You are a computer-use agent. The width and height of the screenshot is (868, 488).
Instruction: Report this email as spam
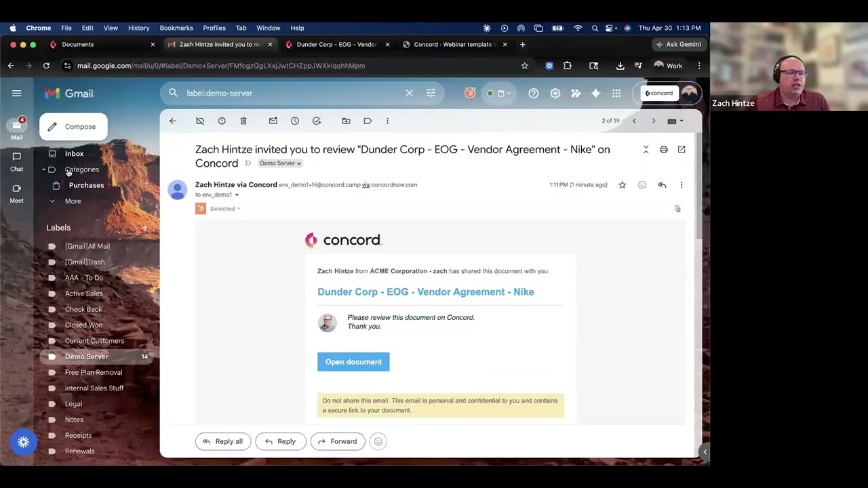[222, 121]
